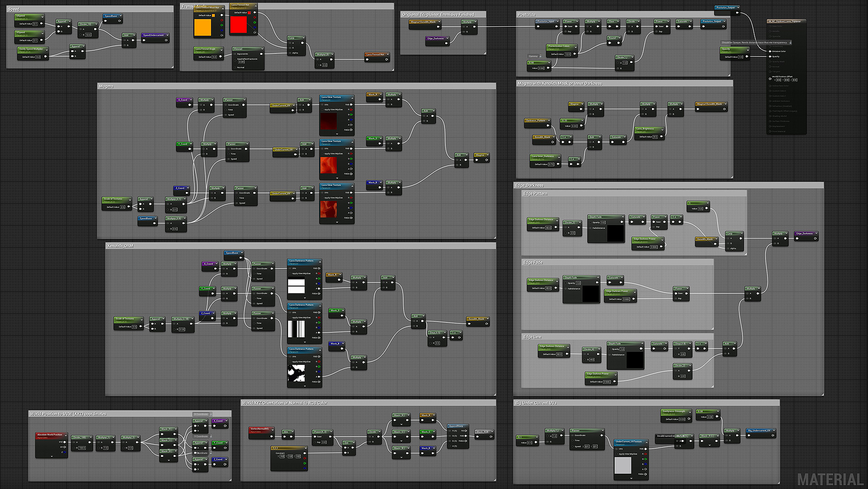
Task: Click the resize handle of the Speed comment box
Action: pyautogui.click(x=172, y=67)
